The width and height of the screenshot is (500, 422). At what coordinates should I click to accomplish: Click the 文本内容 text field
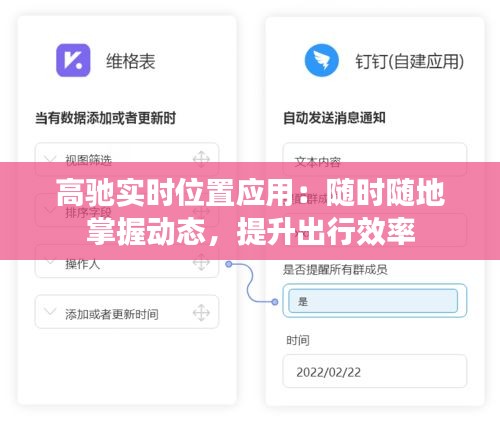[375, 159]
